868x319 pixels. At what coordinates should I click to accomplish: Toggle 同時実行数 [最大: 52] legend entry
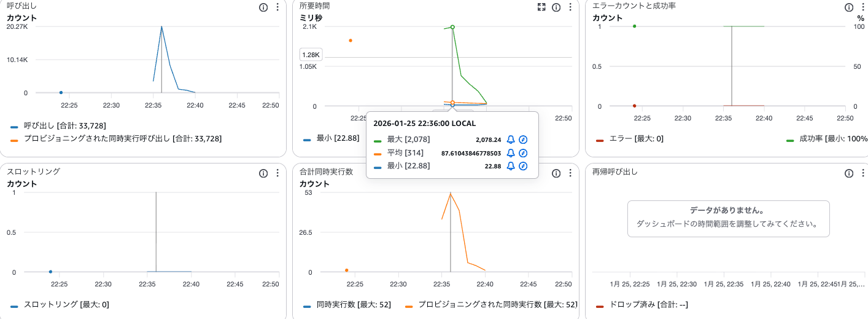click(347, 304)
